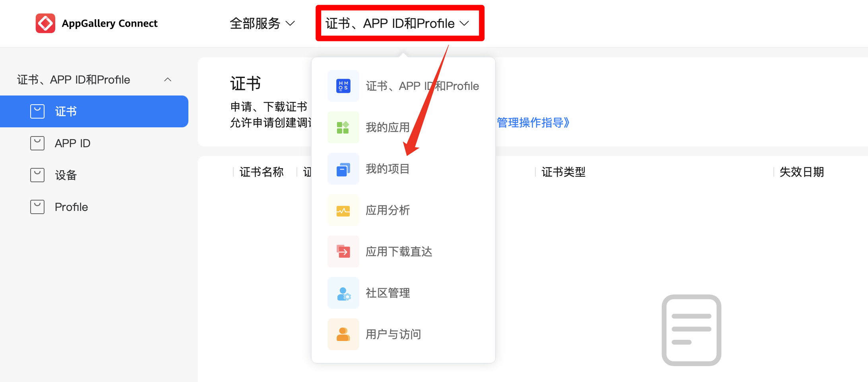Select 我的项目 from the menu
868x382 pixels.
[388, 169]
